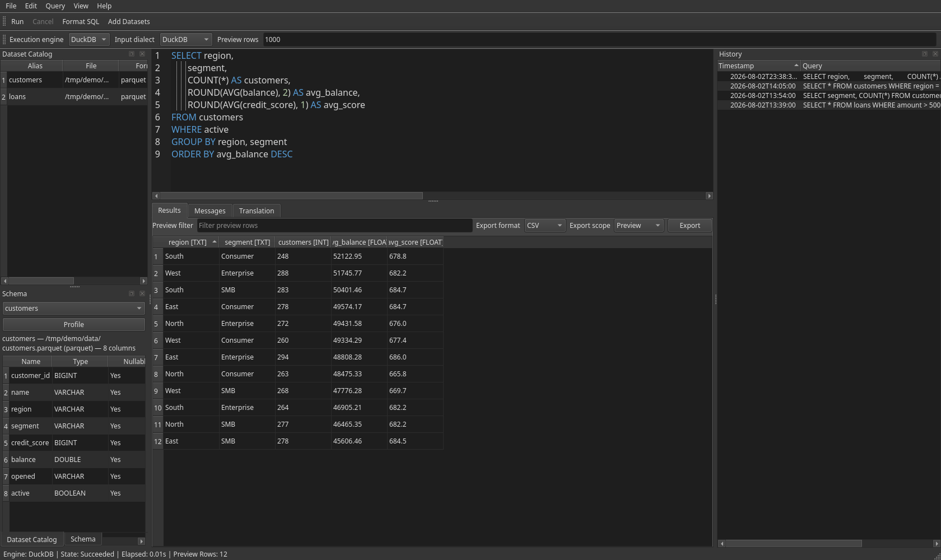
Task: Float the Dataset Catalog panel
Action: click(132, 54)
